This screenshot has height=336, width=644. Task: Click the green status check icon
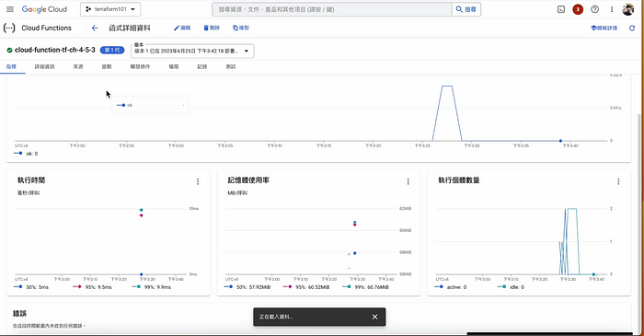tap(9, 50)
